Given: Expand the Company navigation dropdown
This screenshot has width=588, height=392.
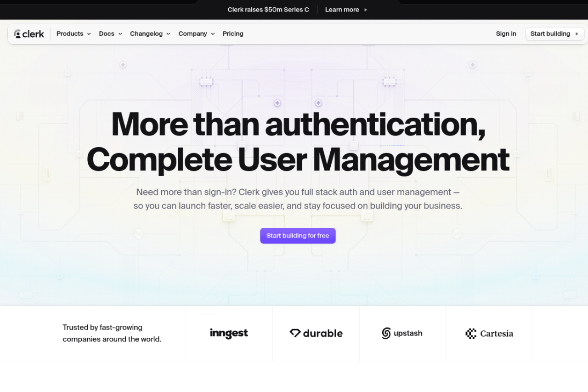Looking at the screenshot, I should click(x=197, y=34).
